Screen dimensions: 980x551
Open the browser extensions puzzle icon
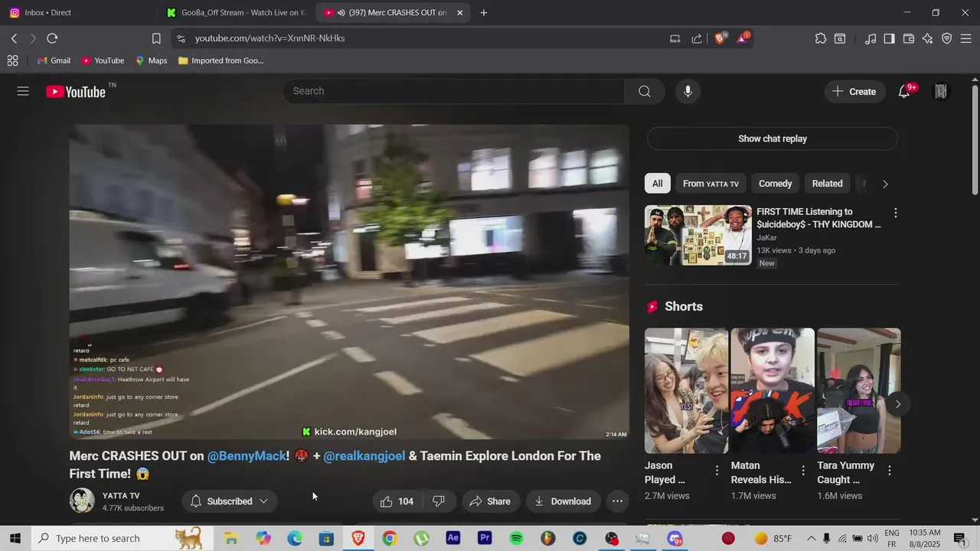tap(821, 38)
